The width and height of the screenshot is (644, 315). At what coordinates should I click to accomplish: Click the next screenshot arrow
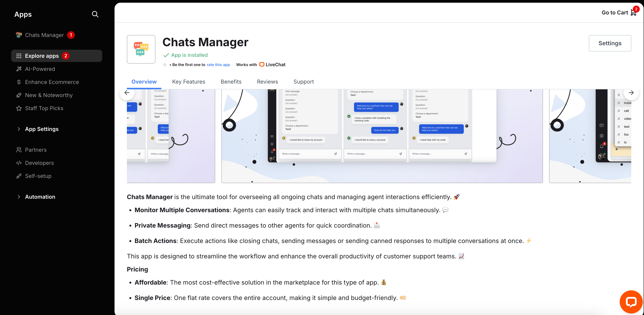click(x=631, y=93)
